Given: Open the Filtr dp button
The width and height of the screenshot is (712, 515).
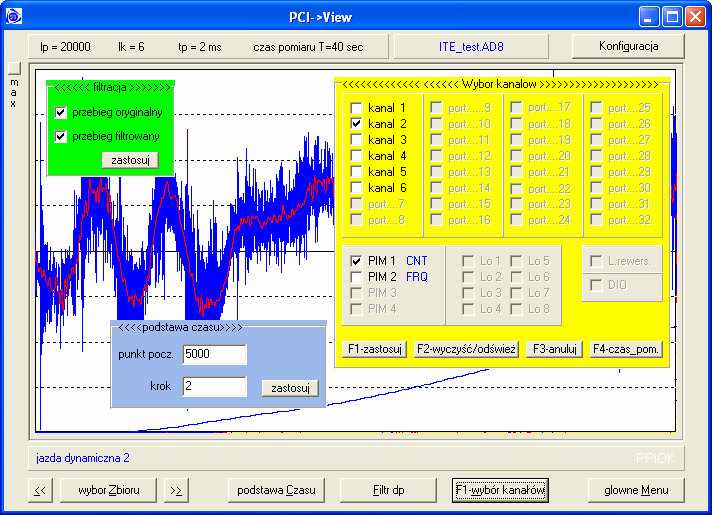Looking at the screenshot, I should [388, 490].
